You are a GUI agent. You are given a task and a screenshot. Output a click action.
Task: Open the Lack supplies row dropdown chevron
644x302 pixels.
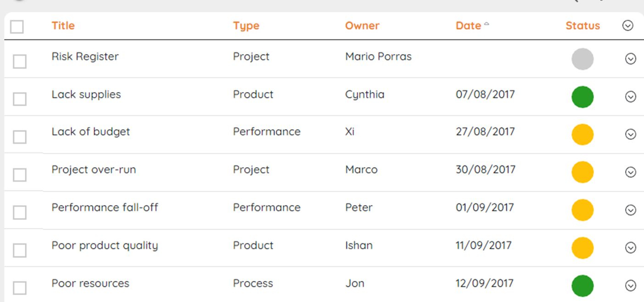[x=631, y=97]
